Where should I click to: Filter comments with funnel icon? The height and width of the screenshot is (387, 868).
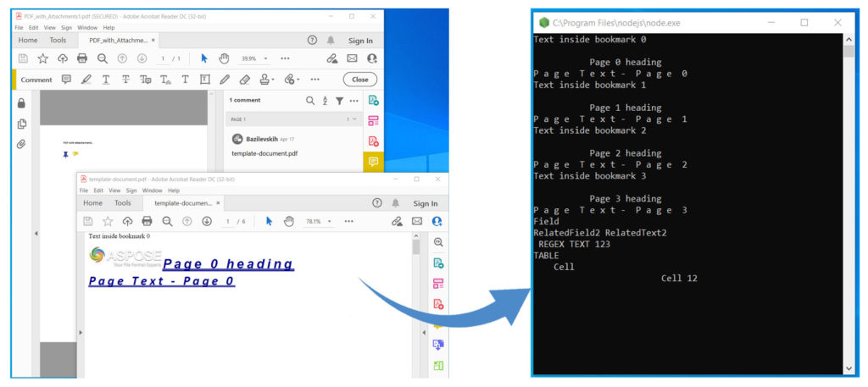pos(339,101)
